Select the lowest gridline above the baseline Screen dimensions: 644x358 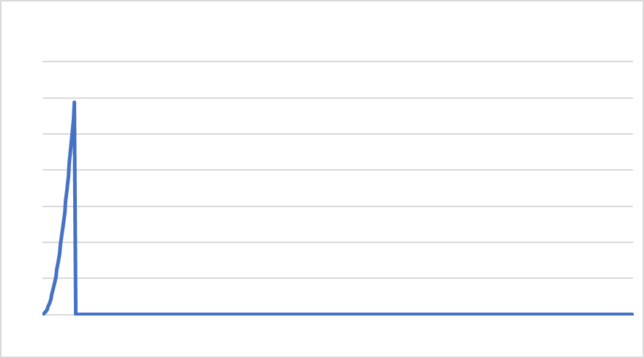(x=337, y=278)
